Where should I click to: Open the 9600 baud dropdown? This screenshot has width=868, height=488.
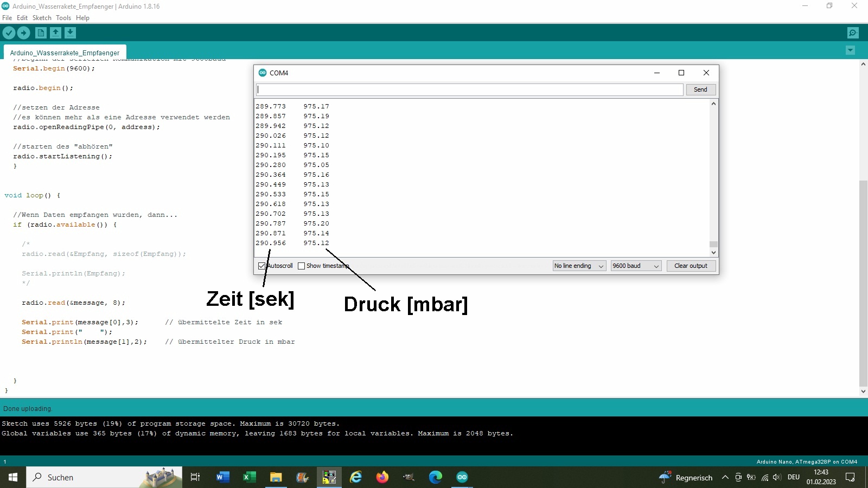coord(636,266)
